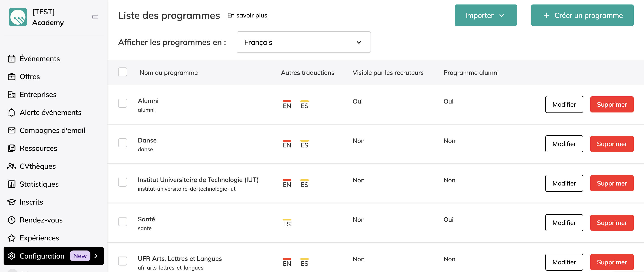The image size is (644, 272).
Task: Click the Offres briefcase icon
Action: (x=11, y=77)
